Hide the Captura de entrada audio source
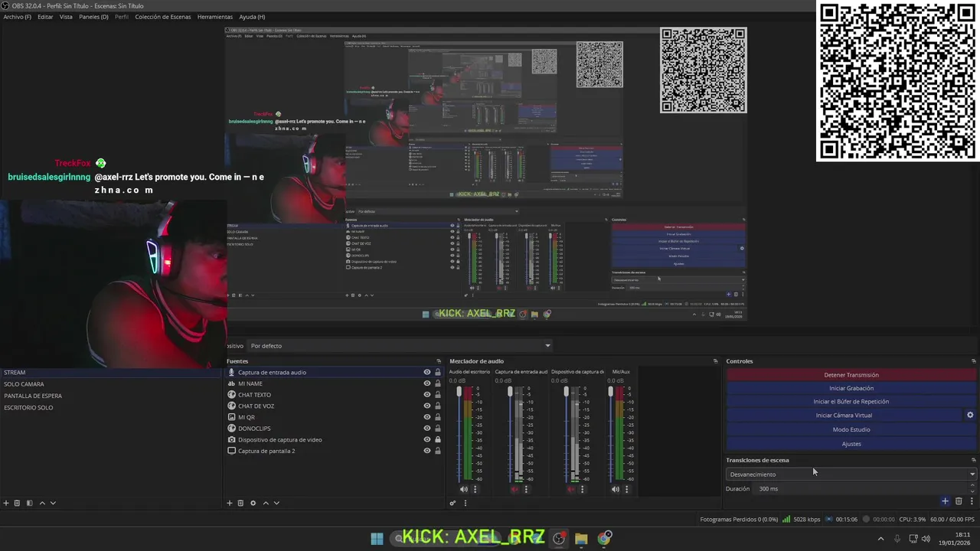980x551 pixels. (427, 373)
